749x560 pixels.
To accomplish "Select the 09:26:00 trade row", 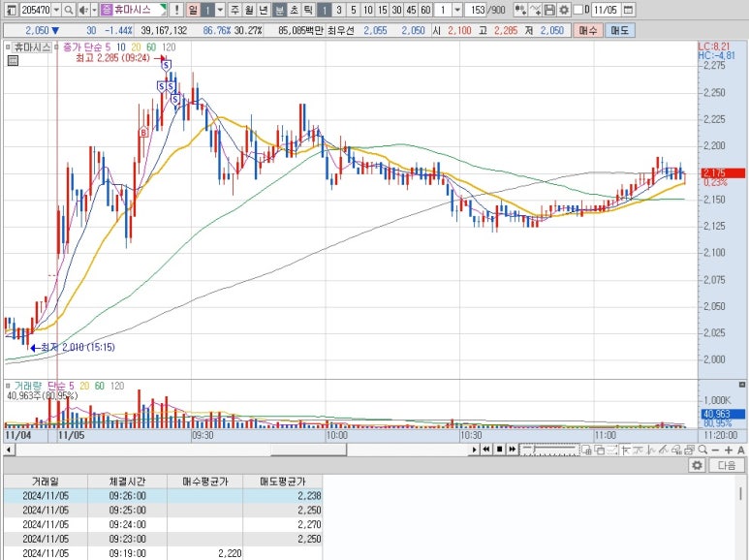I will coord(163,495).
